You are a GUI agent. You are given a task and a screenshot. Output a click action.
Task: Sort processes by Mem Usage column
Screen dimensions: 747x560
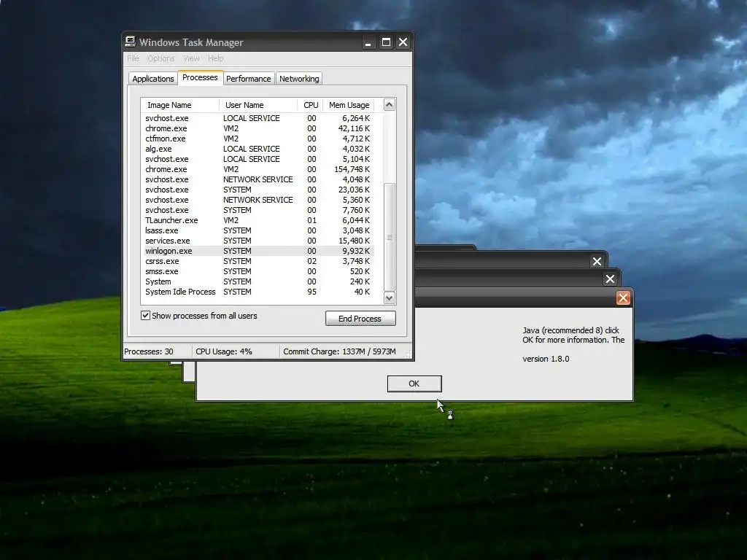349,105
